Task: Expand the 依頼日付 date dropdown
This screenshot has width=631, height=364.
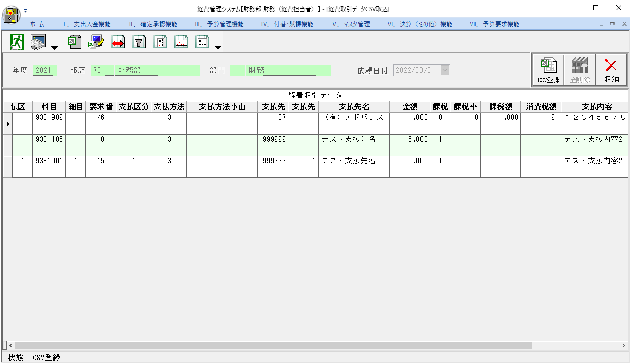Action: pos(445,71)
